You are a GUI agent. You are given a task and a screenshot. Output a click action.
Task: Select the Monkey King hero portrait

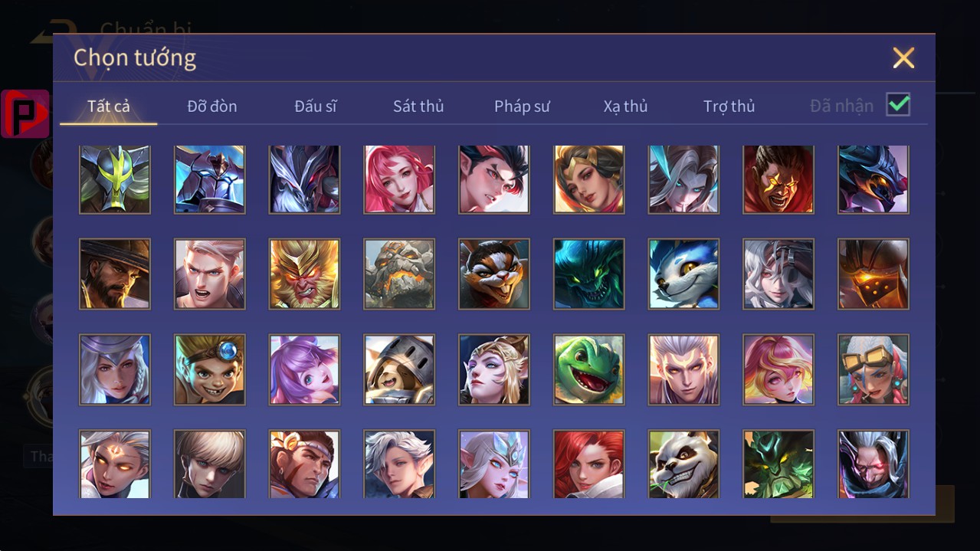[304, 274]
